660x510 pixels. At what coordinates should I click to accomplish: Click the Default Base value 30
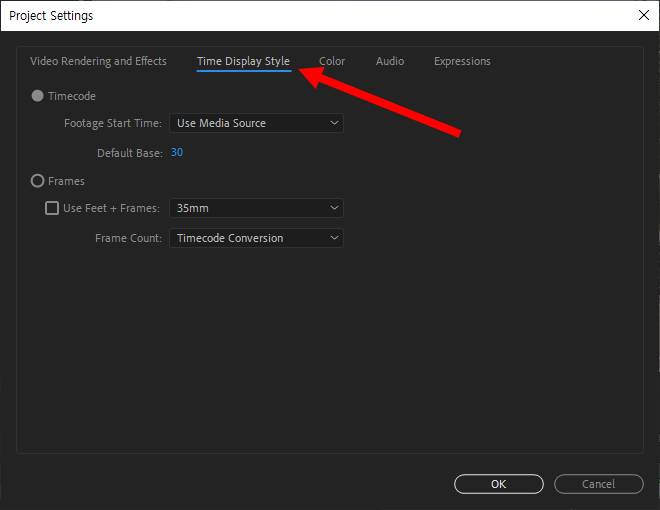[177, 152]
